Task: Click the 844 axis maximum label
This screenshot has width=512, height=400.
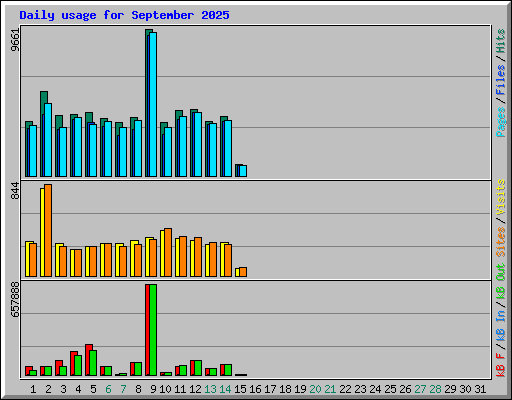Action: point(15,191)
